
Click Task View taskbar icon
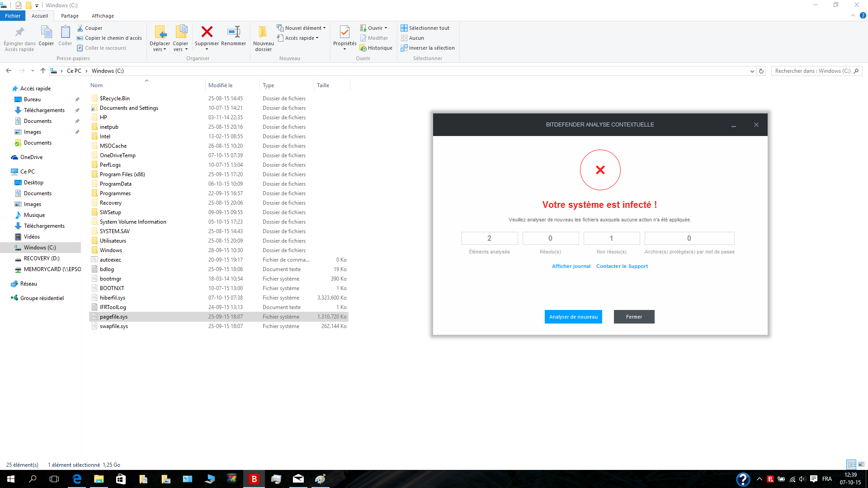pos(54,479)
